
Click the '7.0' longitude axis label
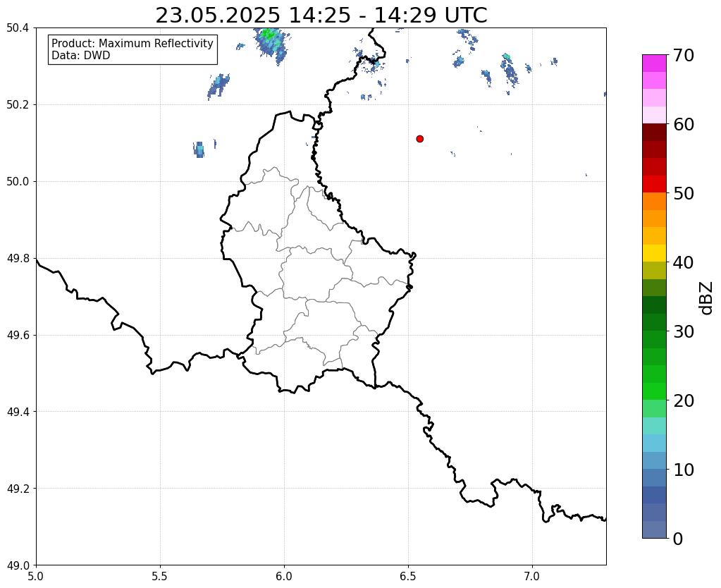click(x=532, y=576)
